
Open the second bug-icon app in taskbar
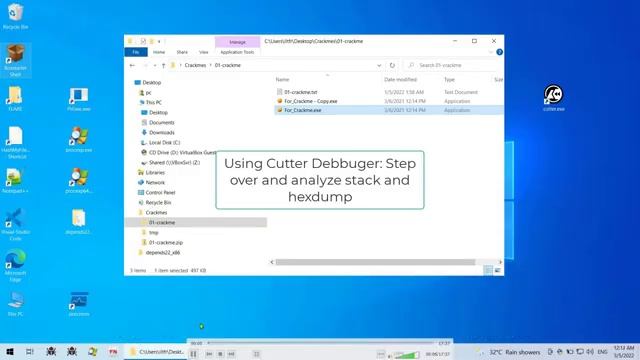pos(72,351)
